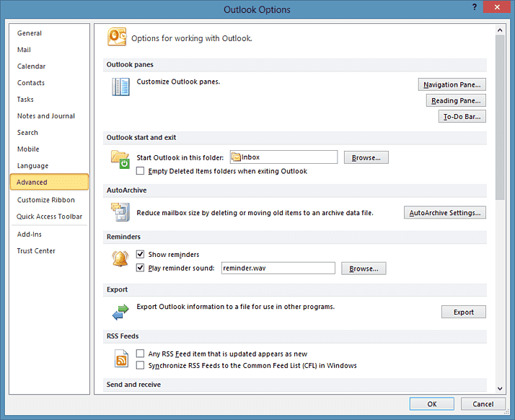
Task: Click the vertical scrollbar thumb
Action: (500, 118)
